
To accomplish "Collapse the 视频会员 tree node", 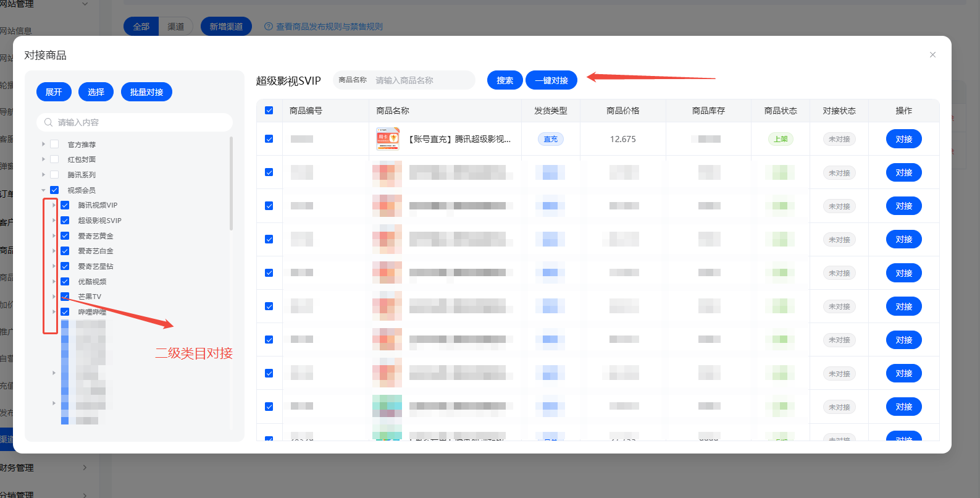I will click(43, 190).
